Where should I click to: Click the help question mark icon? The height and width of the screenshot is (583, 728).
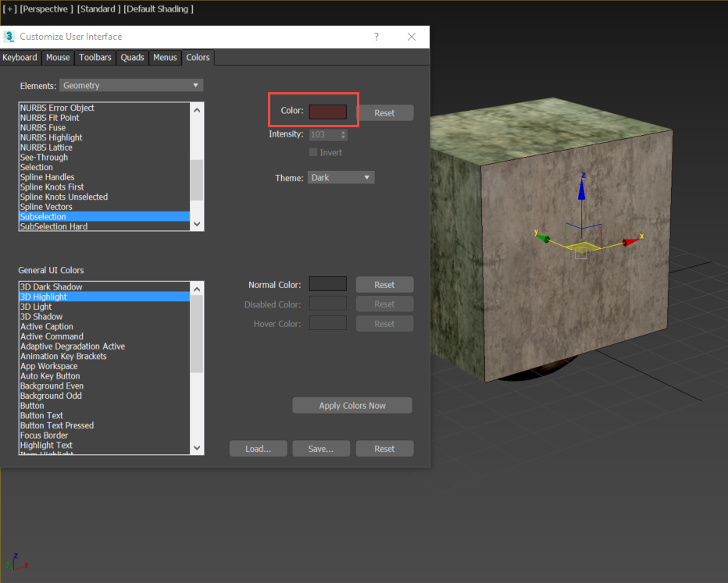pos(376,37)
